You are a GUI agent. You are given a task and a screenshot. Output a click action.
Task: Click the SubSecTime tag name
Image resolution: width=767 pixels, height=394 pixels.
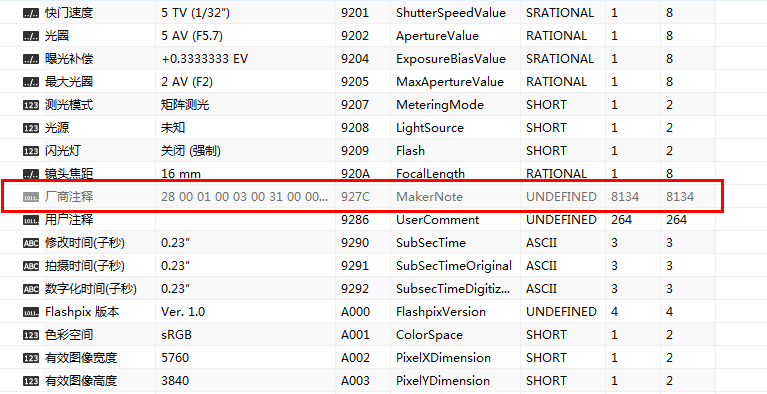[x=430, y=243]
